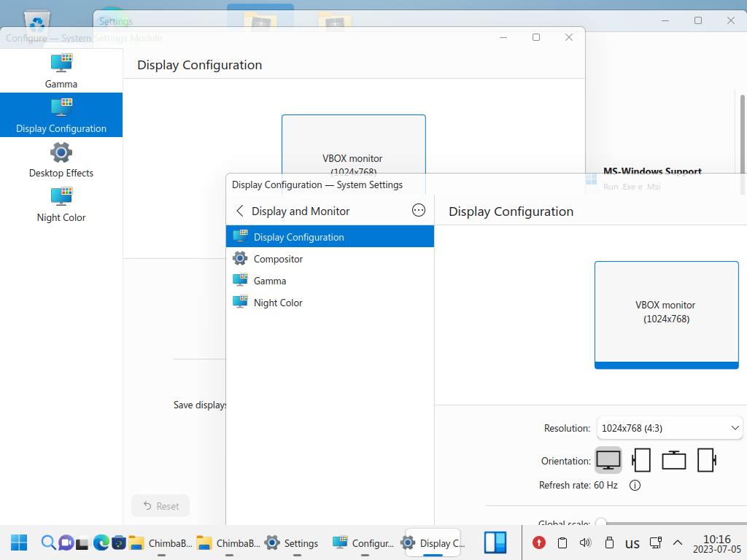This screenshot has height=560, width=747.
Task: Switch to the Settings taskbar window
Action: 292,542
